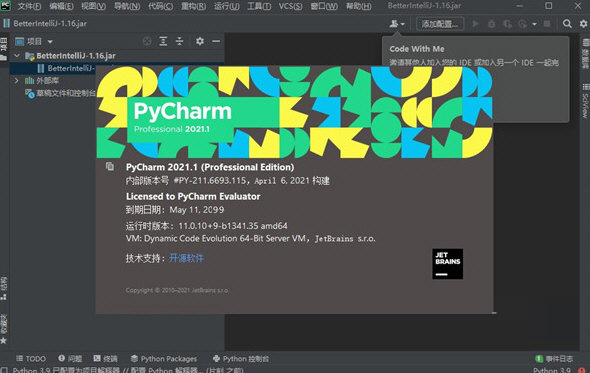The height and width of the screenshot is (373, 590).
Task: Open the profiler dropdown arrow
Action: tap(534, 24)
